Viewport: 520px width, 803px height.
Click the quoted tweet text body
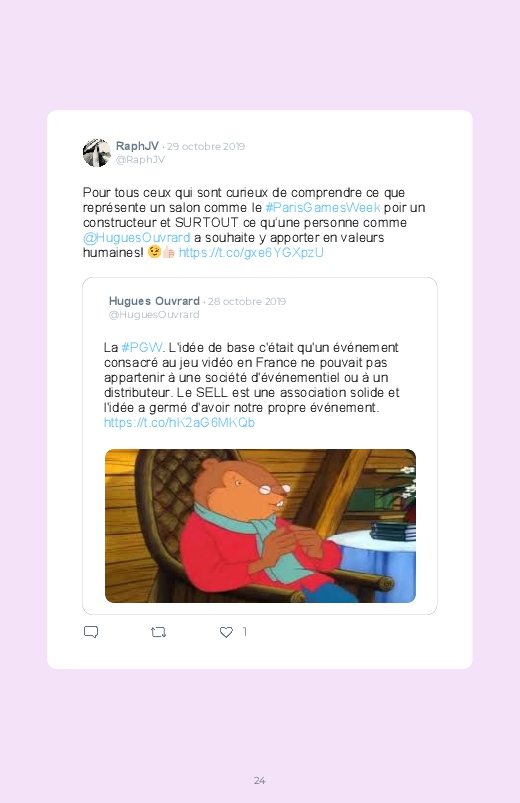pyautogui.click(x=252, y=377)
